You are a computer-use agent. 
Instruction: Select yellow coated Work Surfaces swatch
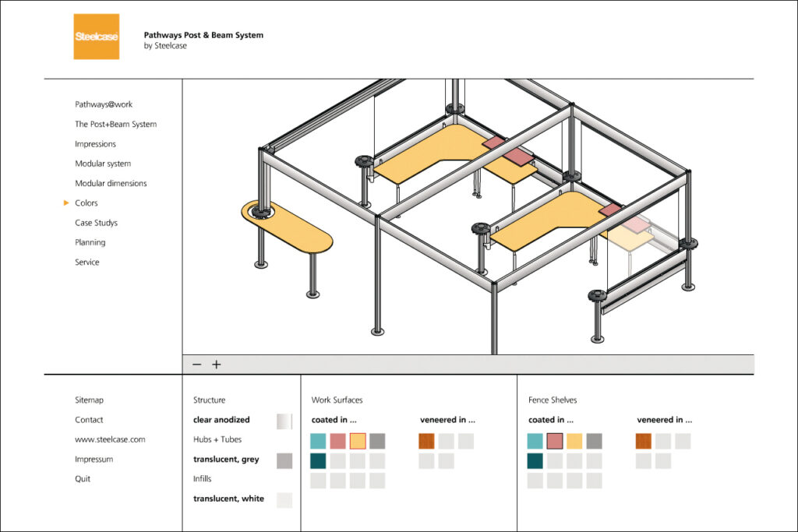coord(358,441)
